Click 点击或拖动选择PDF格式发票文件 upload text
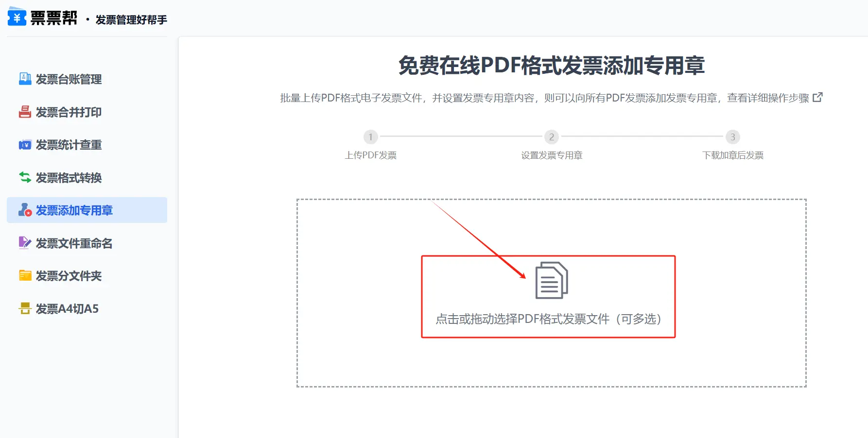The image size is (868, 438). [548, 319]
